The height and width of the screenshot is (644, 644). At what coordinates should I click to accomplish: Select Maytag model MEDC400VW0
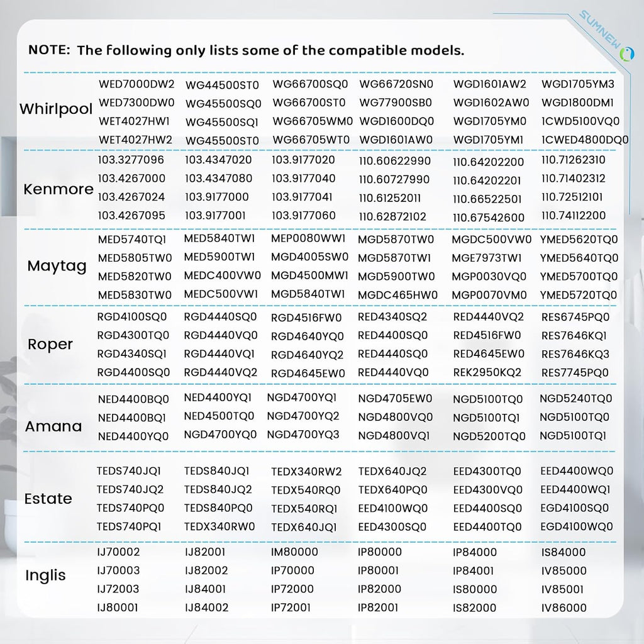pos(222,275)
